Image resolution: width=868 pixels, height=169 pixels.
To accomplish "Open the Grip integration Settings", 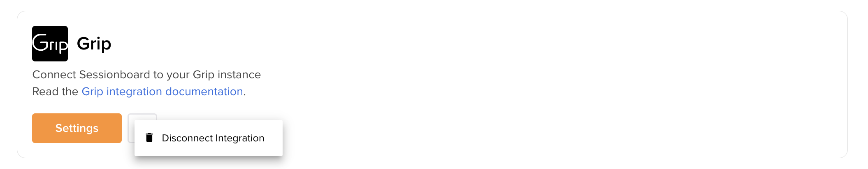I will pyautogui.click(x=77, y=128).
